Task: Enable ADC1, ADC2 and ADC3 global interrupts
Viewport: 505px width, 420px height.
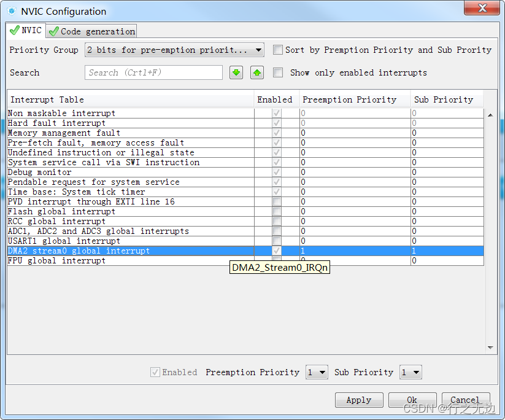Action: pos(276,231)
